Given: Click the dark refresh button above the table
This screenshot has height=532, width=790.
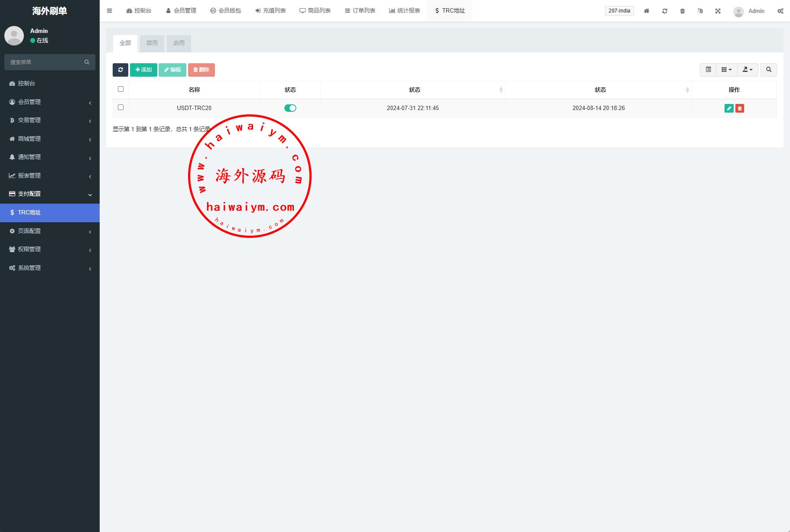Looking at the screenshot, I should [x=120, y=70].
